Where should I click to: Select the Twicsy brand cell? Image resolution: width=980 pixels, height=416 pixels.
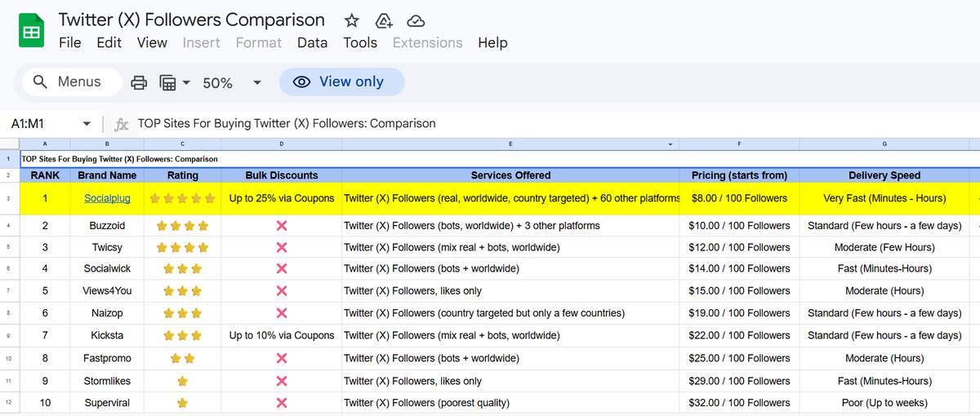pyautogui.click(x=107, y=247)
